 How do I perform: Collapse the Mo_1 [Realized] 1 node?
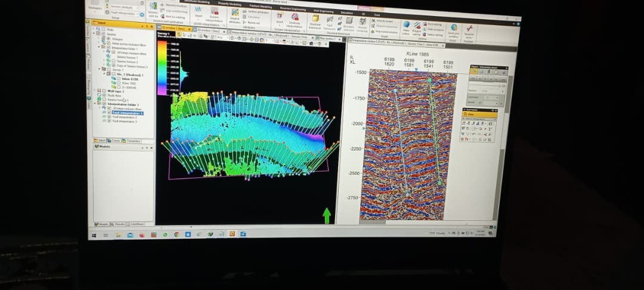pos(104,73)
